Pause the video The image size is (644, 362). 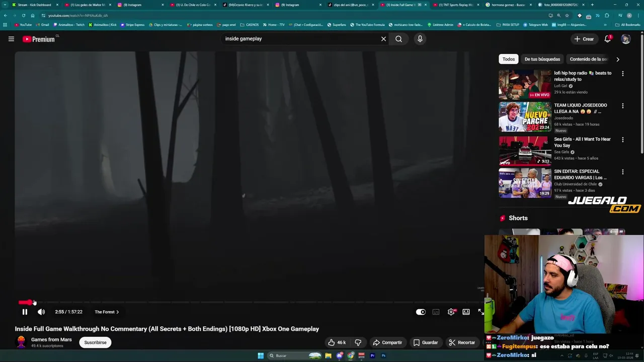coord(25,312)
